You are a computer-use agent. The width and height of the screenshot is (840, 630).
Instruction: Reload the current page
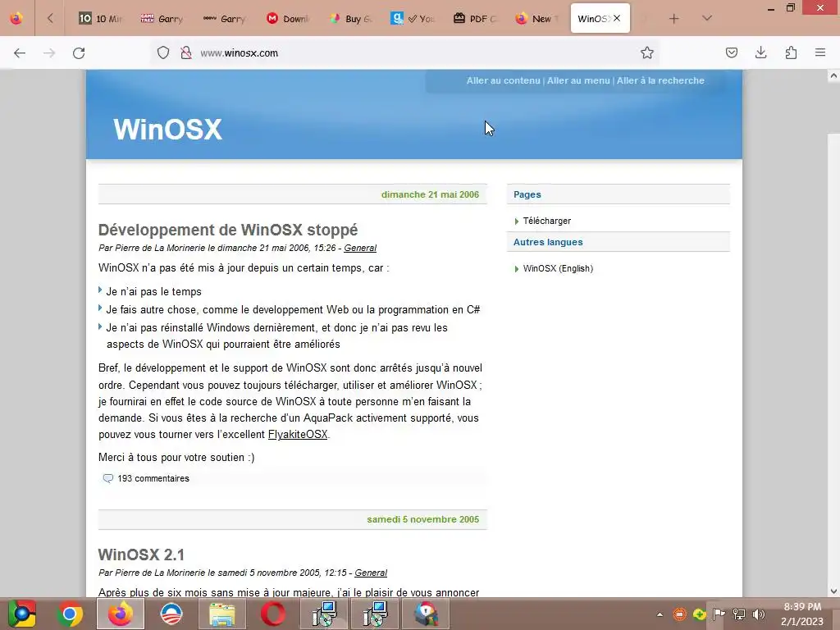pos(79,53)
